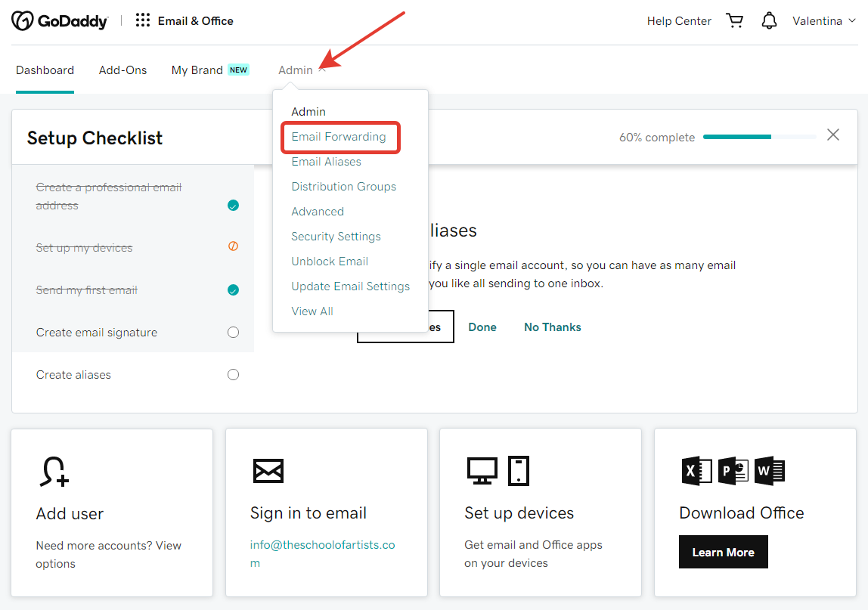This screenshot has height=610, width=868.
Task: Click No Thanks
Action: pos(553,327)
